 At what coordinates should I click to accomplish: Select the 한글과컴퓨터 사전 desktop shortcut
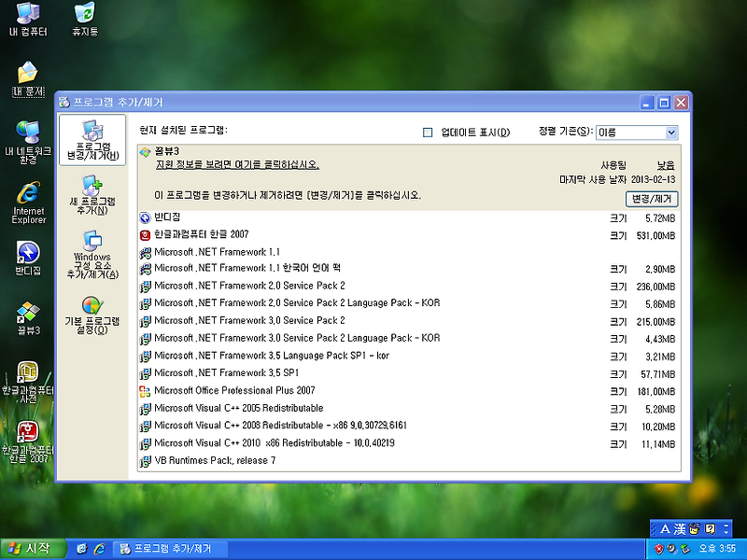pos(28,382)
